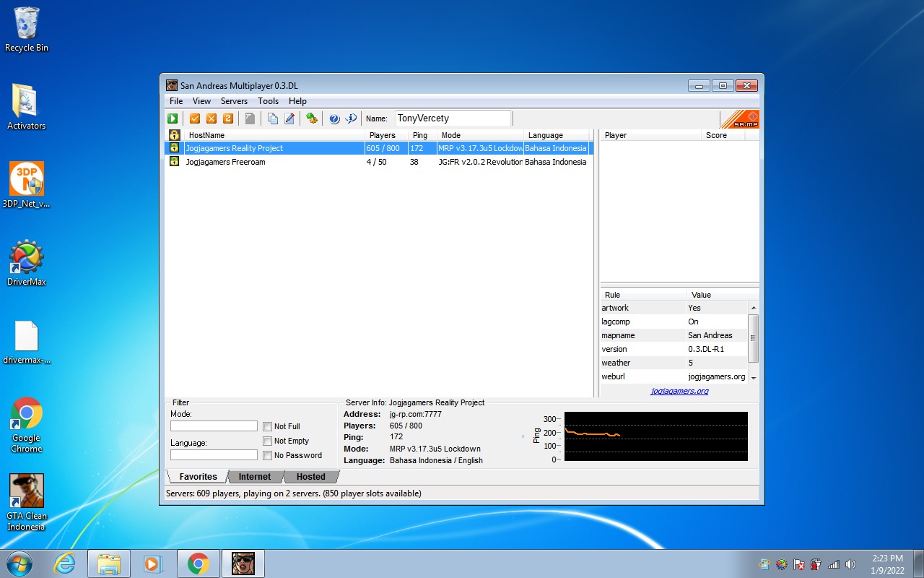This screenshot has height=578, width=924.
Task: Click the Chrome icon on the taskbar
Action: click(199, 564)
